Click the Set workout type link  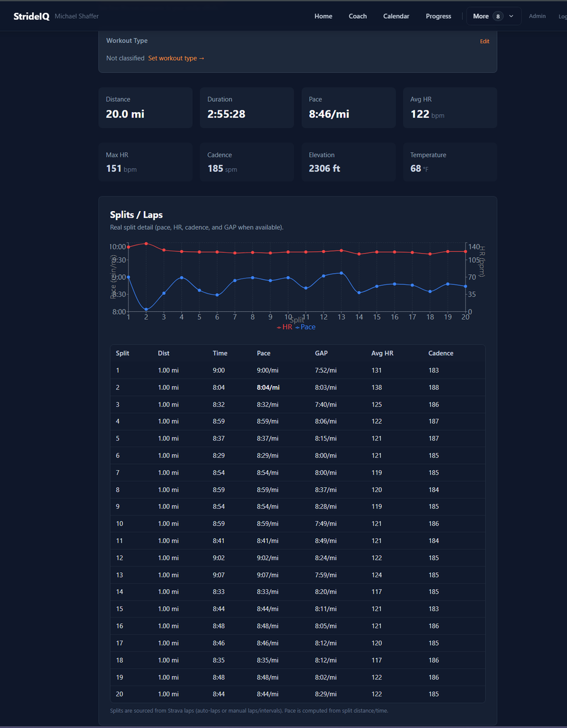176,58
